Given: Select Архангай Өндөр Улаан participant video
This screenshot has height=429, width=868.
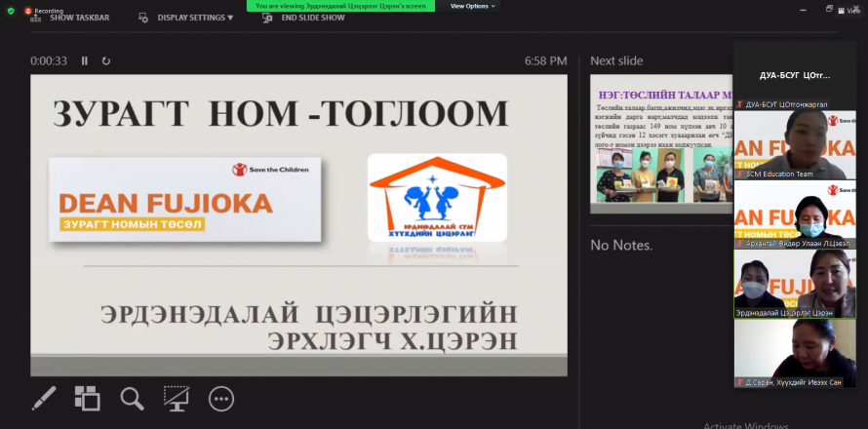Looking at the screenshot, I should tap(795, 214).
